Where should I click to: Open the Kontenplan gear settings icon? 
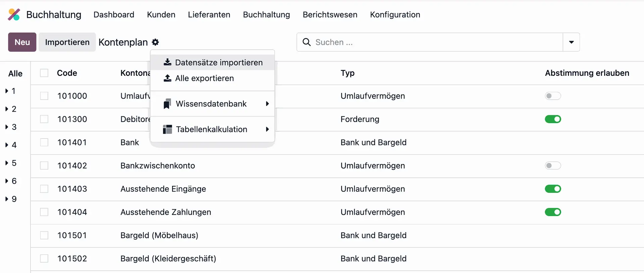point(155,42)
